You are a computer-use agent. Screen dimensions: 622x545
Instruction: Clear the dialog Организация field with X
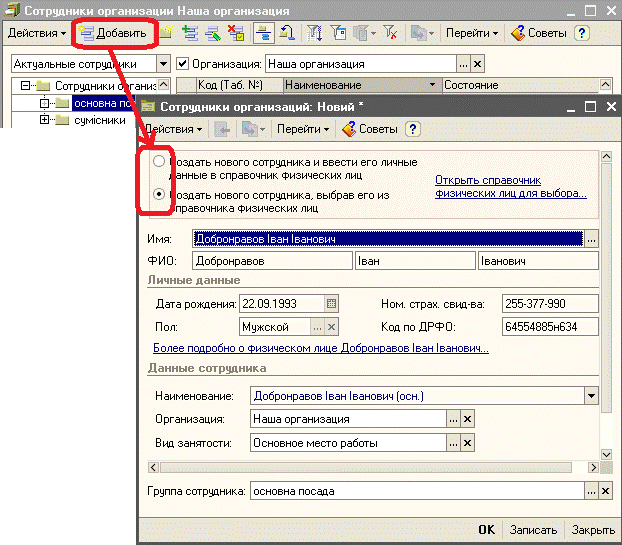tap(467, 419)
